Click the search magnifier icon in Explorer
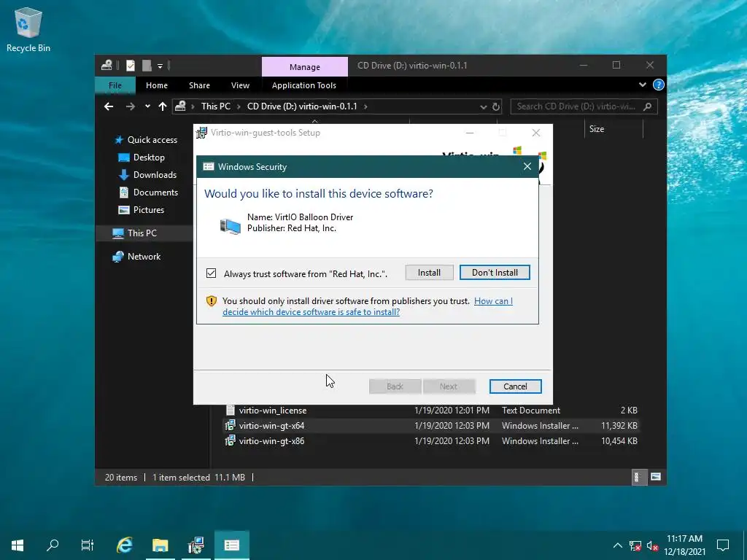This screenshot has width=747, height=560. 648,106
